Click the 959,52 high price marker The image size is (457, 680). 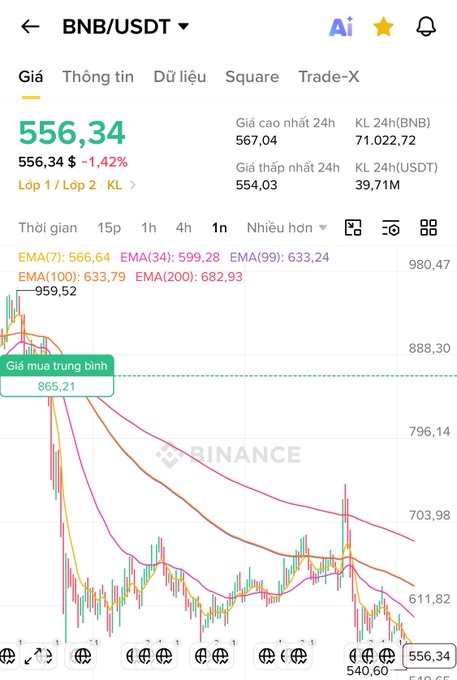tap(55, 291)
